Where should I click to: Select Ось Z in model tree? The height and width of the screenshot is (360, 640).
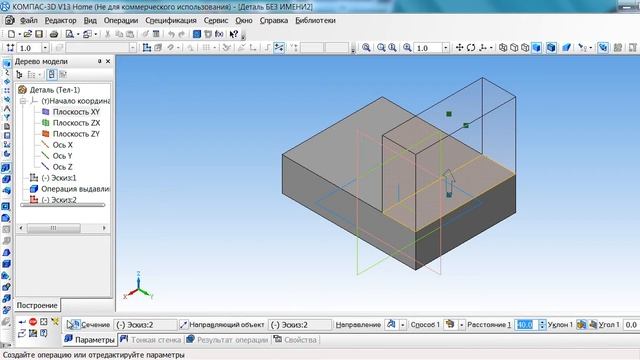tap(57, 167)
